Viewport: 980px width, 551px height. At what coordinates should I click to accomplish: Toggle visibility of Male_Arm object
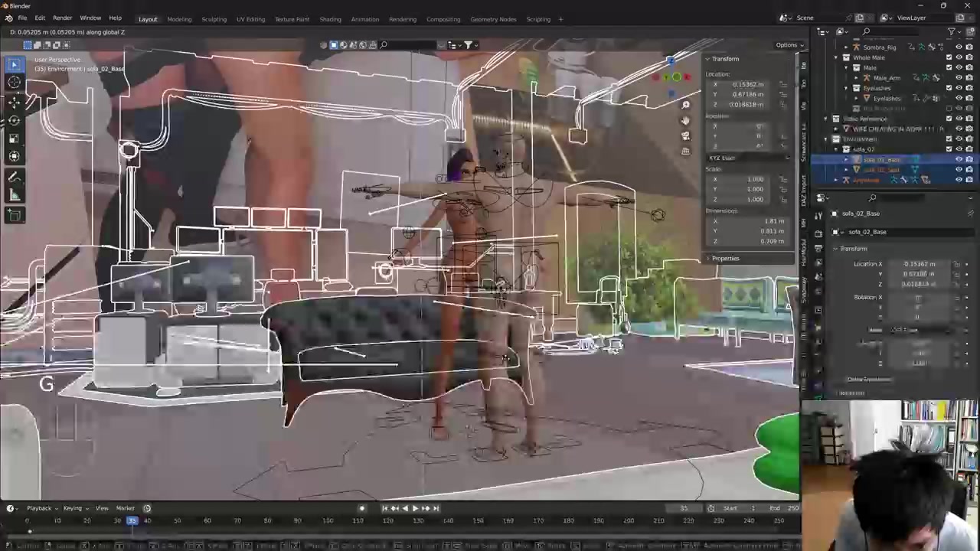[x=959, y=78]
